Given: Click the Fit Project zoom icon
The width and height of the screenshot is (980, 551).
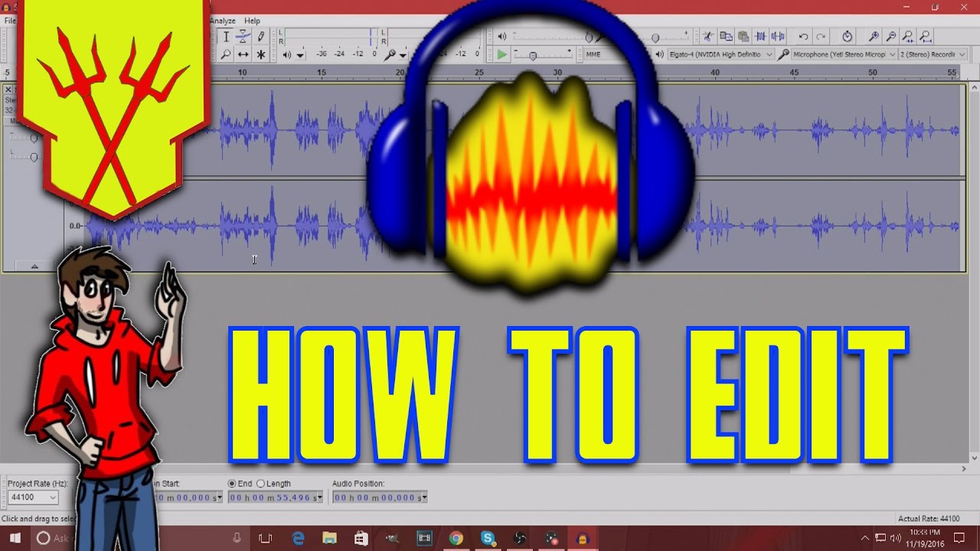Looking at the screenshot, I should [926, 37].
